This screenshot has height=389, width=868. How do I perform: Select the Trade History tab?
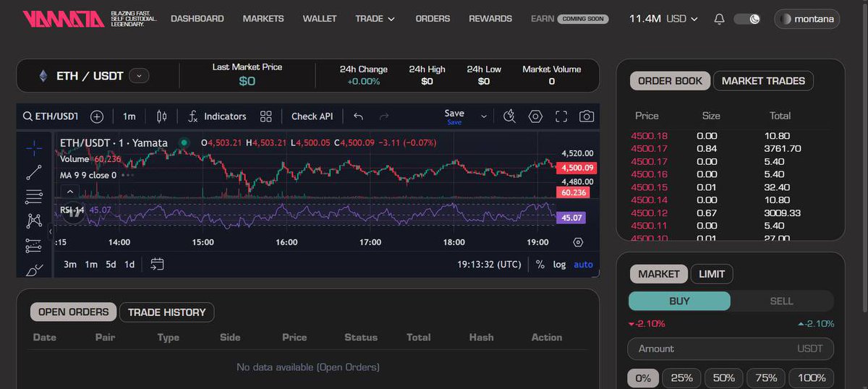(x=167, y=312)
